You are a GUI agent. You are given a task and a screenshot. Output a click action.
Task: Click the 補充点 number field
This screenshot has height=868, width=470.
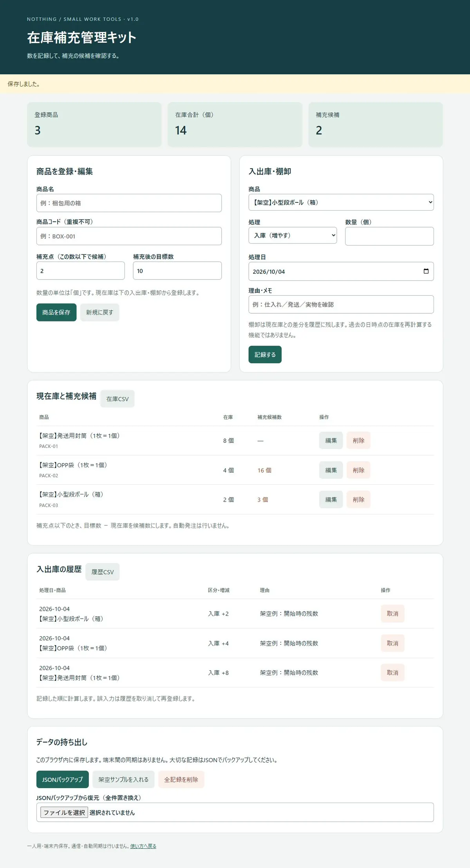tap(81, 271)
